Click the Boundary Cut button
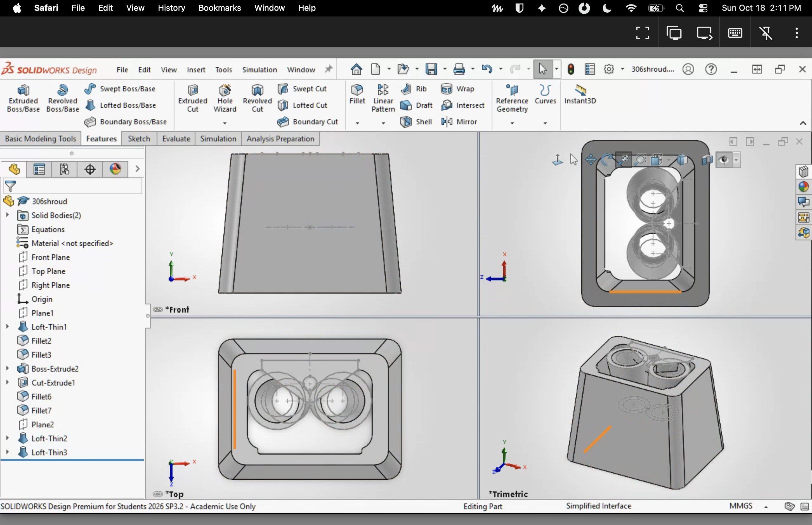This screenshot has height=525, width=812. click(x=308, y=122)
